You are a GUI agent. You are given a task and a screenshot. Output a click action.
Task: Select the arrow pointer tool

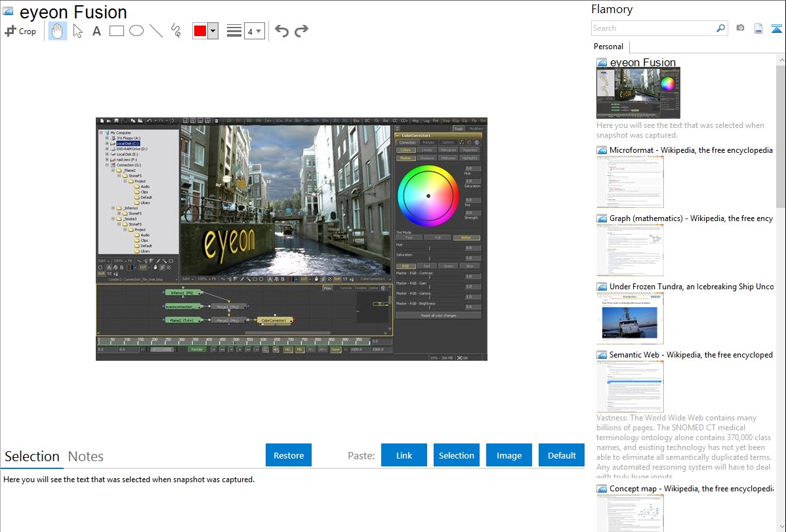(77, 31)
